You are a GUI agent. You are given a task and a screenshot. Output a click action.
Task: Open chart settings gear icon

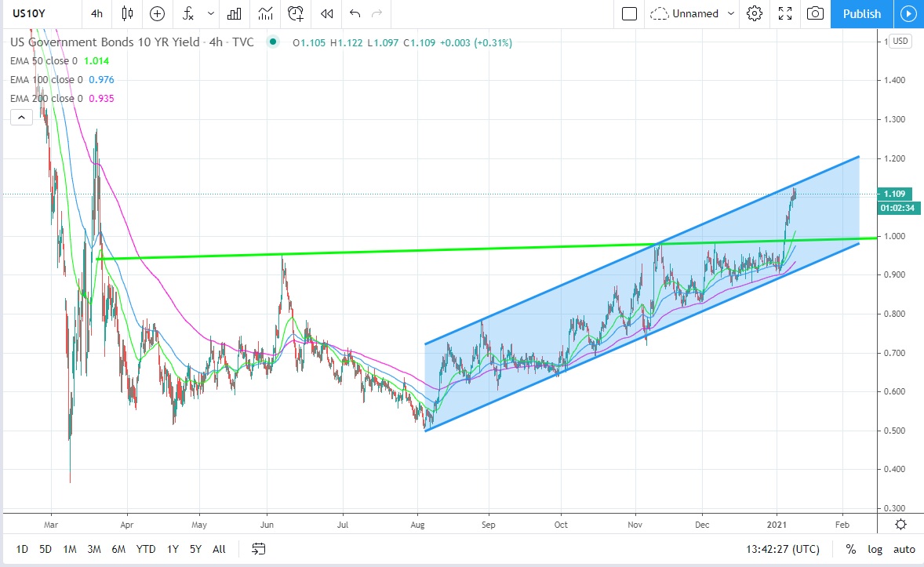[x=755, y=13]
